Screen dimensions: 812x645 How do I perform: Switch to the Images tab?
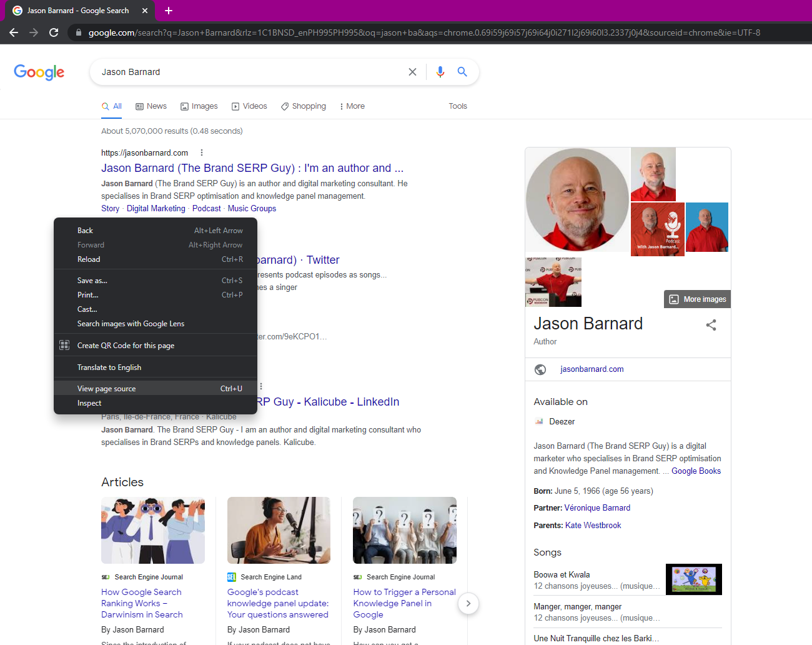[199, 106]
